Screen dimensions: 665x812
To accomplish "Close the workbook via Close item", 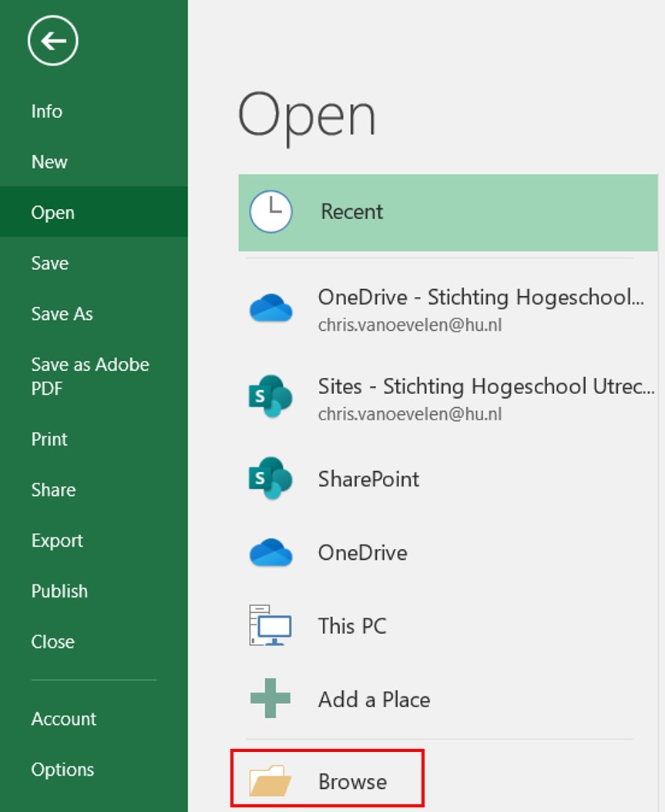I will tap(52, 642).
